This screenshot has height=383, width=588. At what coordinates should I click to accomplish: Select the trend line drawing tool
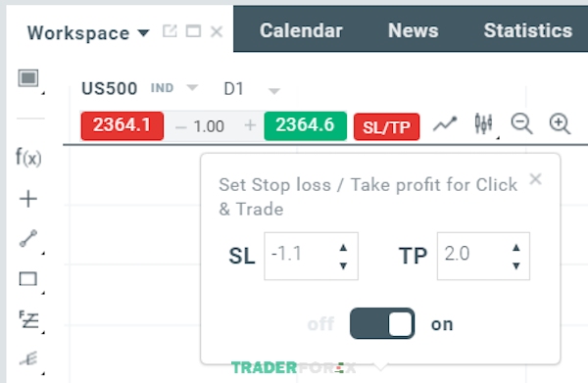click(x=28, y=238)
